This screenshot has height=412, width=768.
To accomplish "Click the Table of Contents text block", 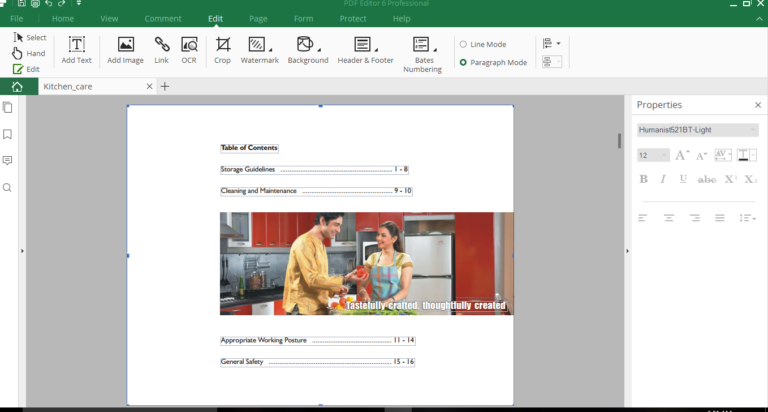I will pos(249,148).
